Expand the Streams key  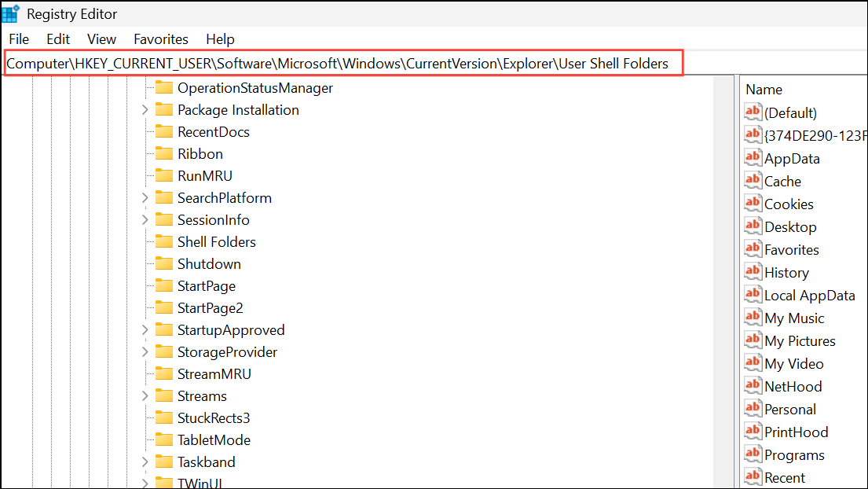point(145,395)
